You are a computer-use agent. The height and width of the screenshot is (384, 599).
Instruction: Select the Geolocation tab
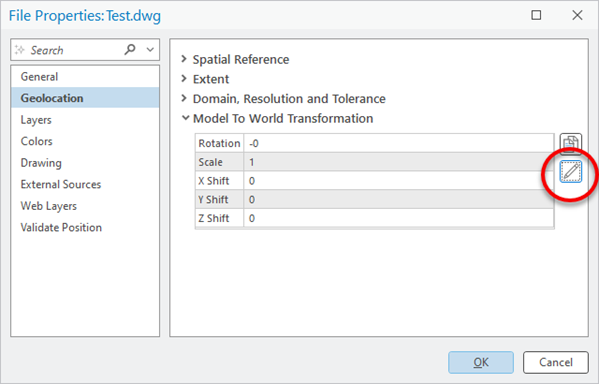[x=85, y=98]
